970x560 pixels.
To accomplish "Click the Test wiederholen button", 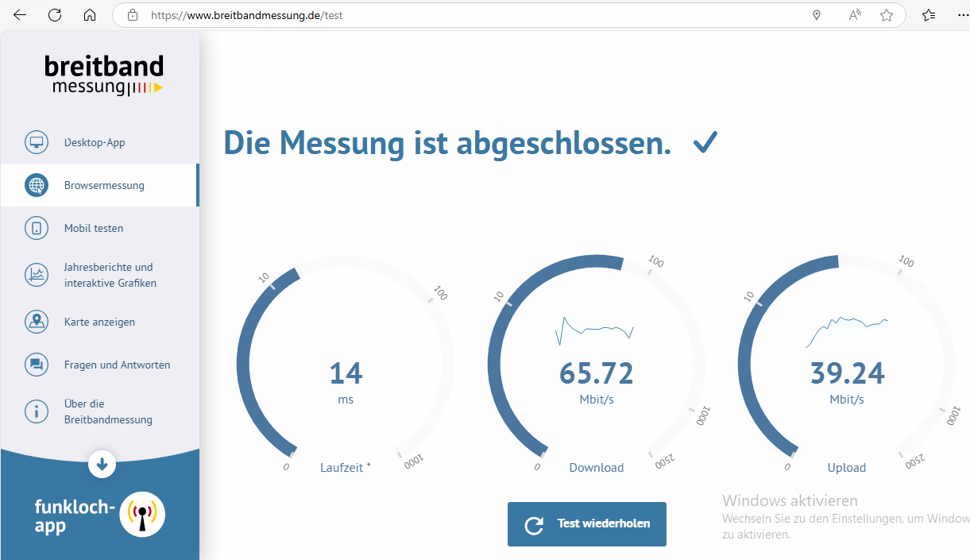I will 587,524.
